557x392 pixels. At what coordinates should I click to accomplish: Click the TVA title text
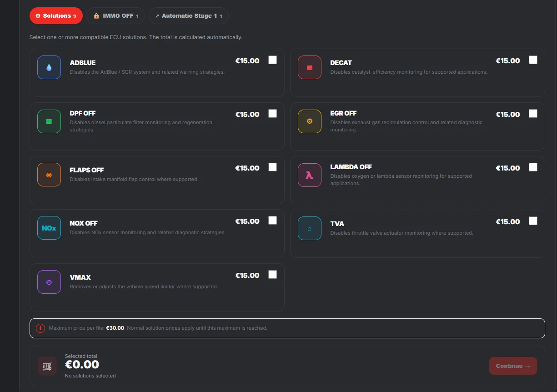tap(337, 224)
